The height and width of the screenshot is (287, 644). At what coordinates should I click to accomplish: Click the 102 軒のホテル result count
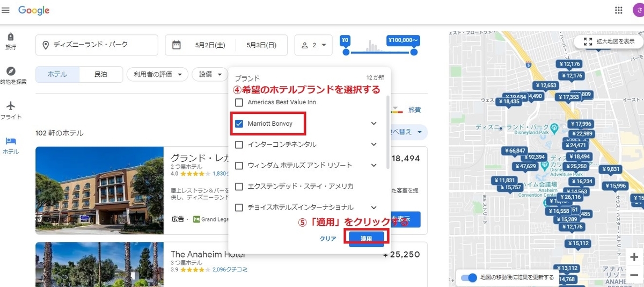pyautogui.click(x=60, y=133)
